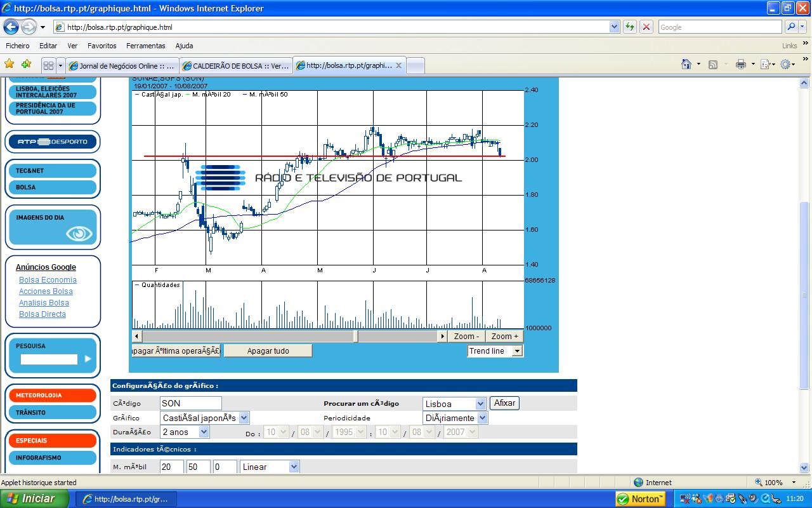
Task: Click the Código input field containing SON
Action: coord(190,403)
